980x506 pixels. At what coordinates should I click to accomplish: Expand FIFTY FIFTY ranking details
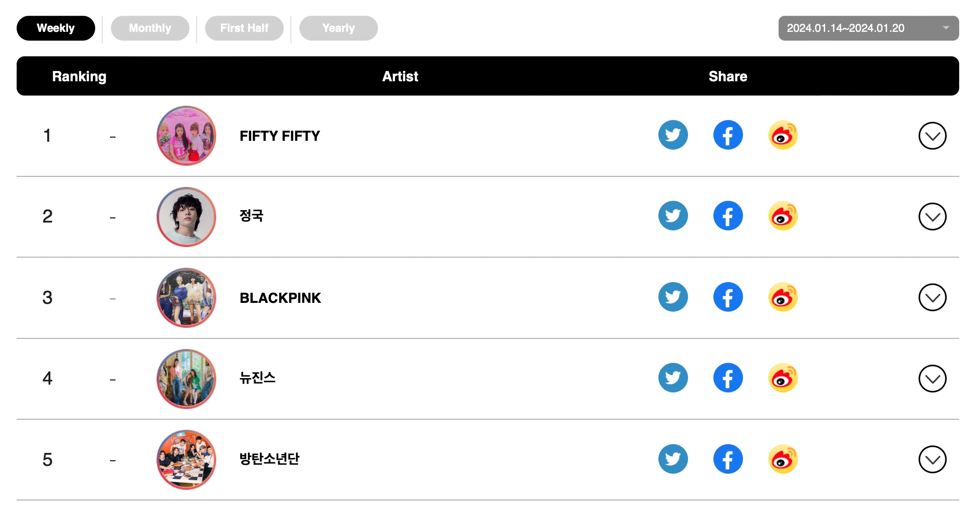932,136
